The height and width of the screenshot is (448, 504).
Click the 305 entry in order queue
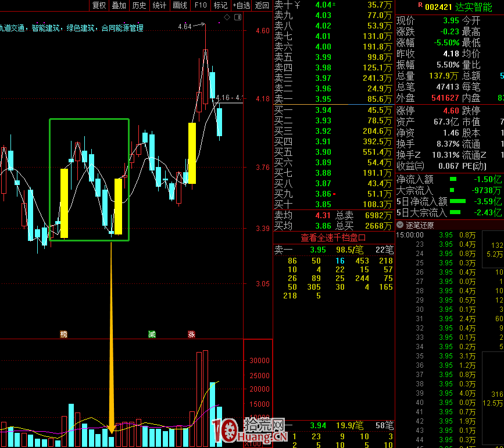(314, 287)
